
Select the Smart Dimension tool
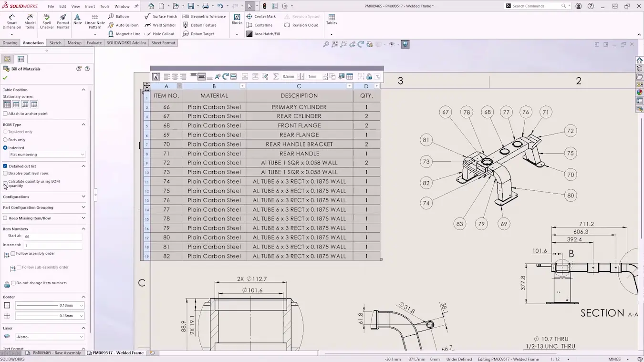[x=11, y=21]
